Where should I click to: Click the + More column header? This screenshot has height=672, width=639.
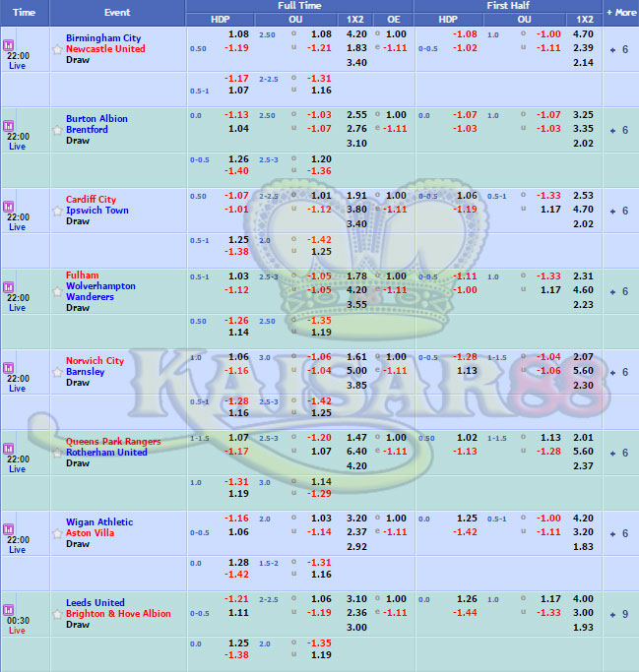tap(621, 13)
